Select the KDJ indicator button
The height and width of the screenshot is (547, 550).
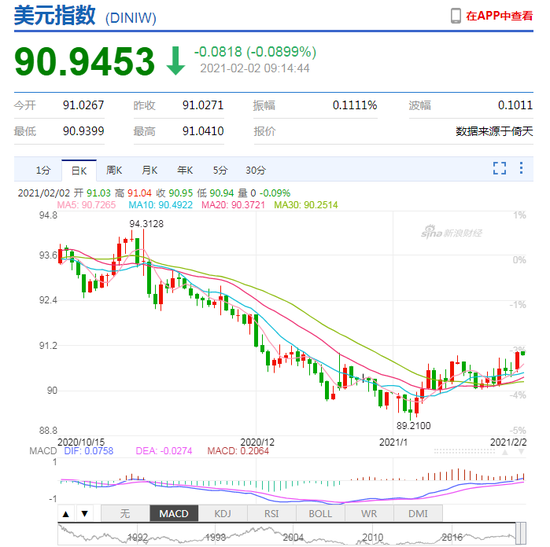[223, 514]
